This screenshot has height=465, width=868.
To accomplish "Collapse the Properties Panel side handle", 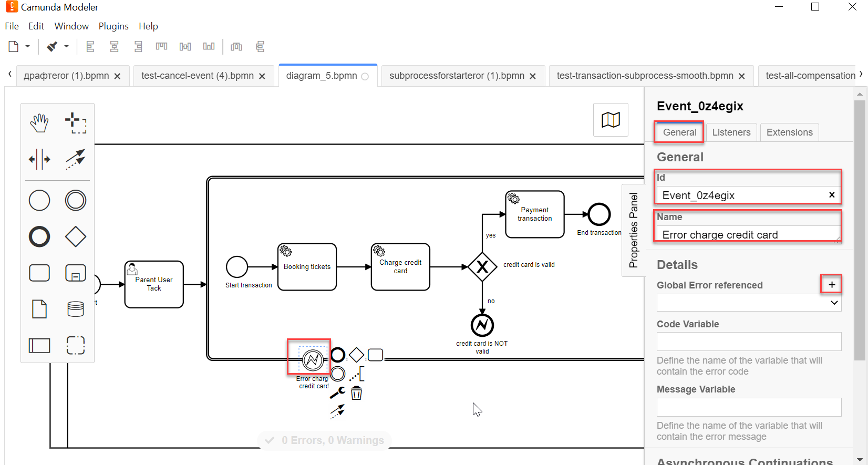I will (x=633, y=230).
